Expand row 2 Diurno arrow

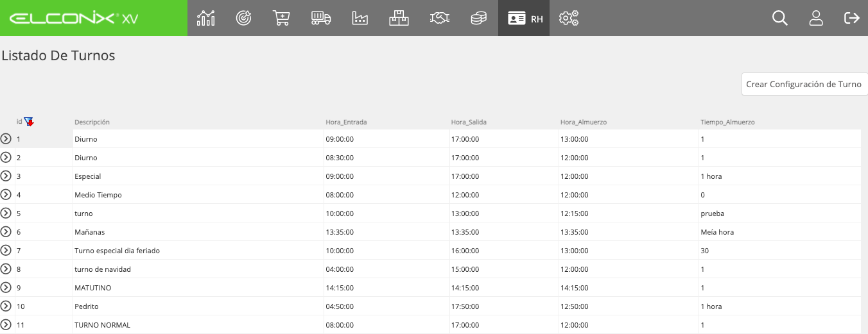(6, 157)
